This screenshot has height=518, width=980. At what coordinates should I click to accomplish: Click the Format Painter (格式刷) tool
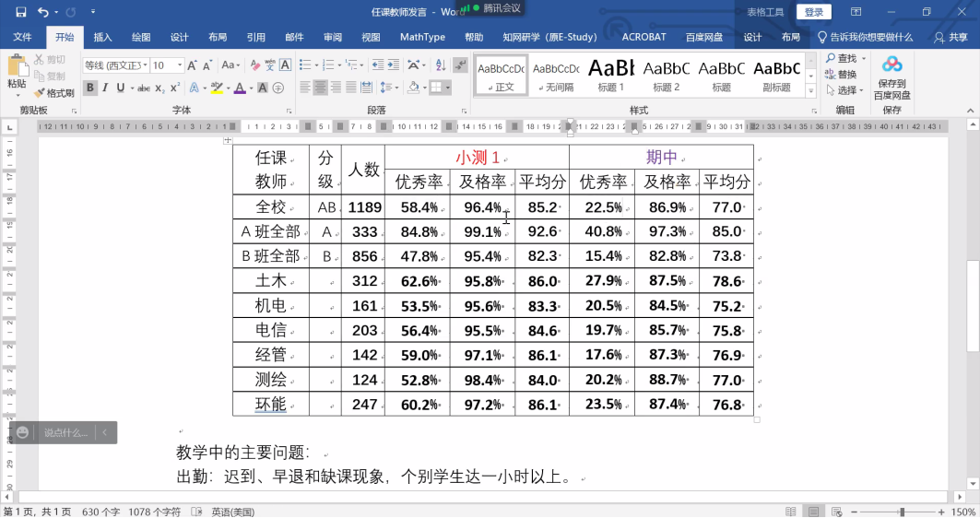click(x=54, y=93)
